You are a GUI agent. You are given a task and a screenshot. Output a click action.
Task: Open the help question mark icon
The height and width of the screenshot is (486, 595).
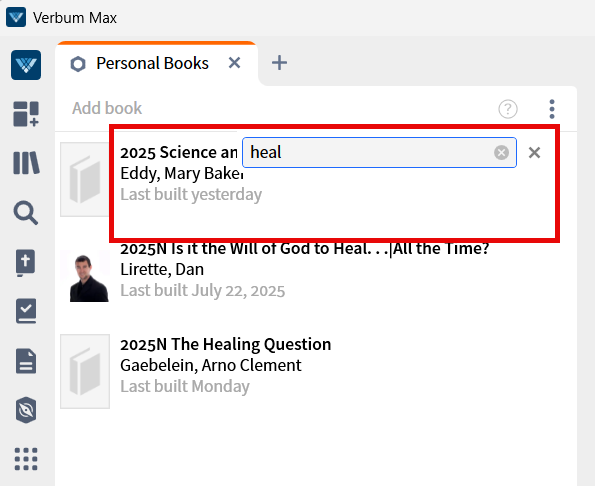[x=508, y=109]
